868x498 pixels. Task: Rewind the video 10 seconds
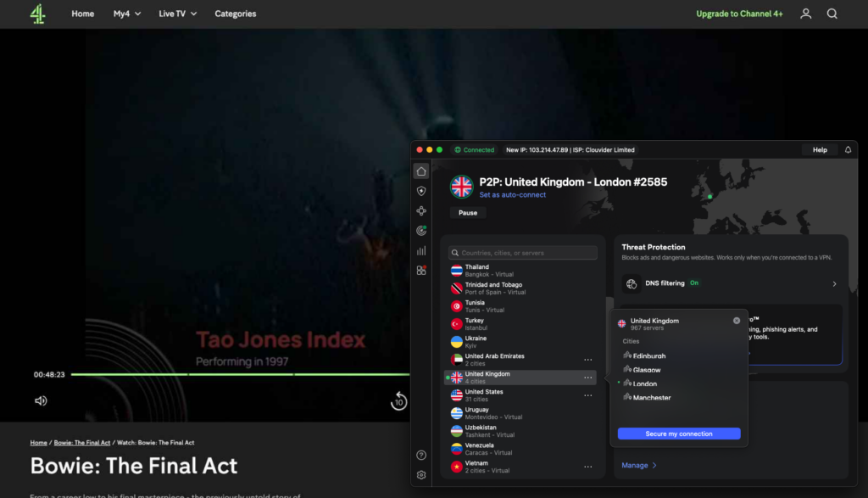point(398,400)
